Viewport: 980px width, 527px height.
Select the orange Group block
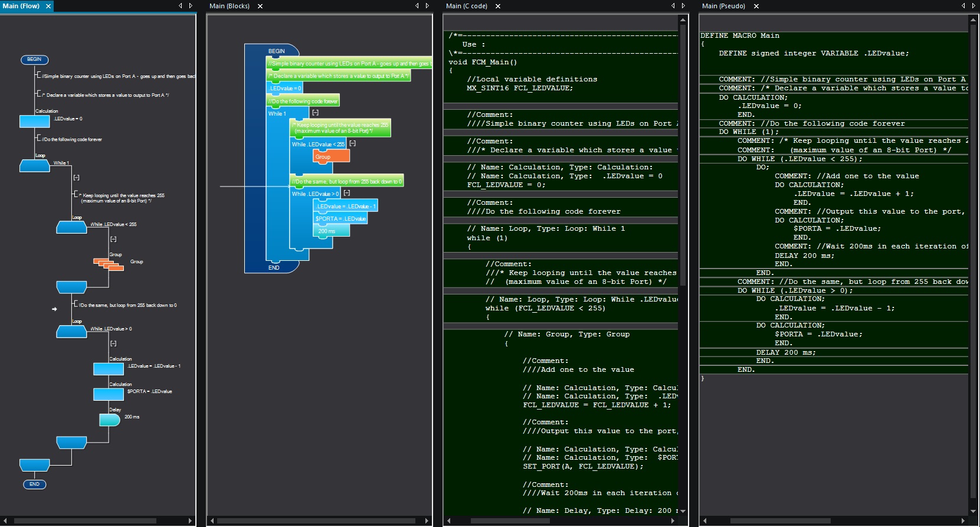pyautogui.click(x=331, y=156)
